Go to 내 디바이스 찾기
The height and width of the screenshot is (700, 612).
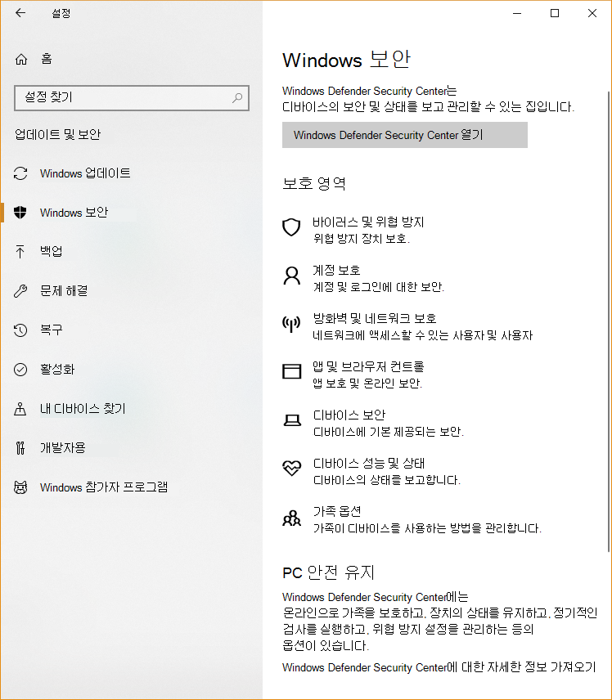(x=83, y=409)
